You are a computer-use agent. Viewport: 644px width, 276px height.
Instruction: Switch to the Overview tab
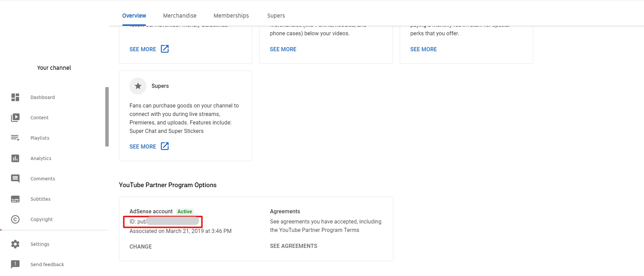pyautogui.click(x=134, y=16)
